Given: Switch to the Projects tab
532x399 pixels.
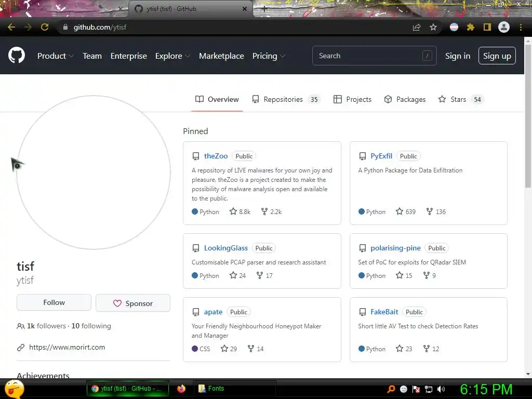Looking at the screenshot, I should pos(352,99).
